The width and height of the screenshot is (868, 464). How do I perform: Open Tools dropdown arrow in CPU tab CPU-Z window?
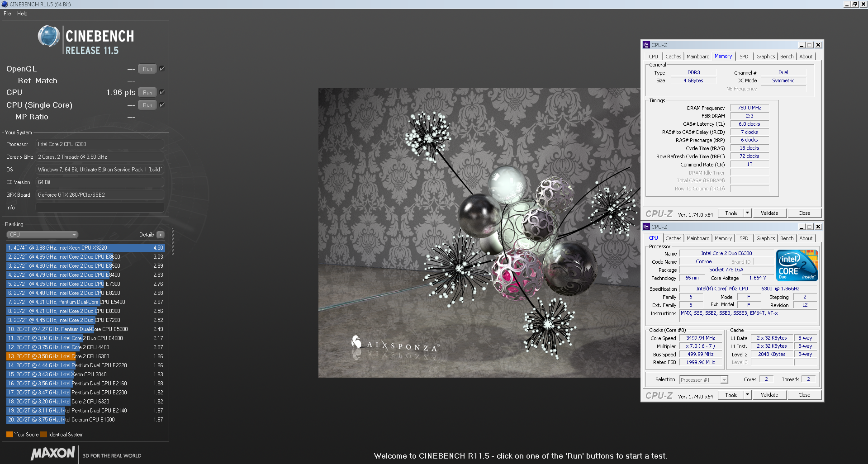tap(747, 395)
